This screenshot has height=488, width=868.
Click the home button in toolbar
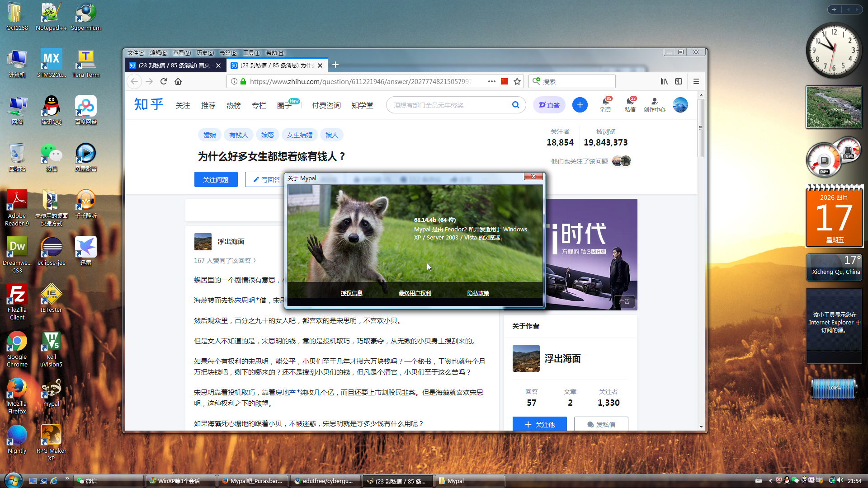(178, 81)
